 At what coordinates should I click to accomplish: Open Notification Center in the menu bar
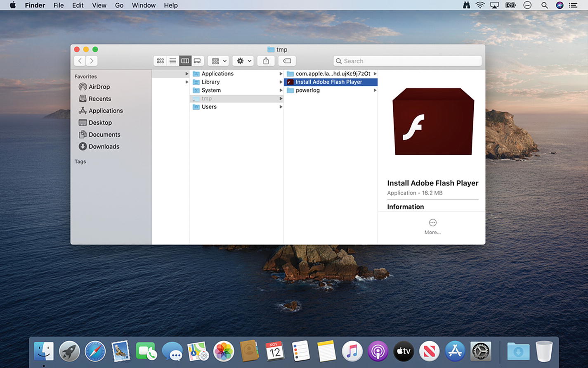coord(573,5)
